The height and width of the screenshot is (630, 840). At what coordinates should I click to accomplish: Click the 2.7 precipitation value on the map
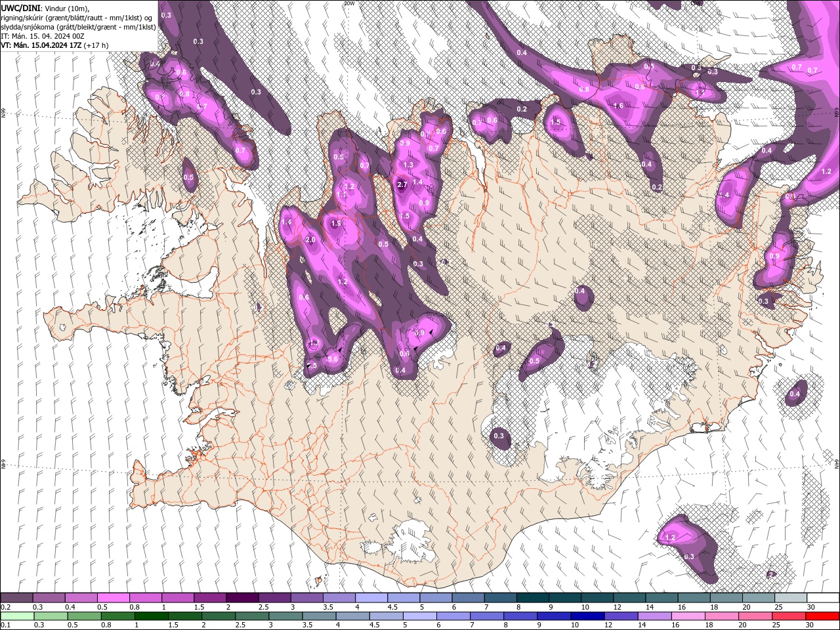tap(402, 184)
